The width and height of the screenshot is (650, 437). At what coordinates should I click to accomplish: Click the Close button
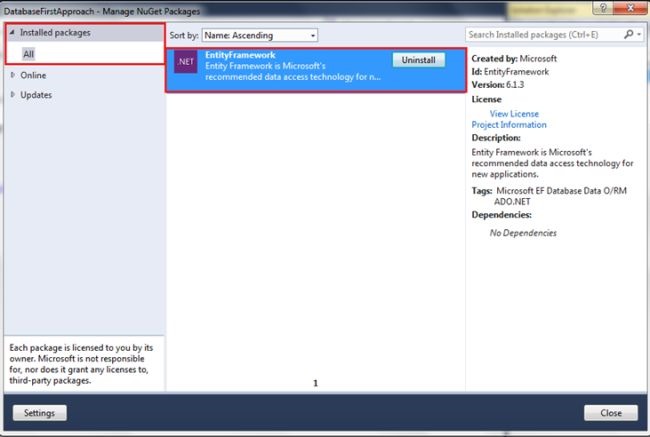pos(611,413)
